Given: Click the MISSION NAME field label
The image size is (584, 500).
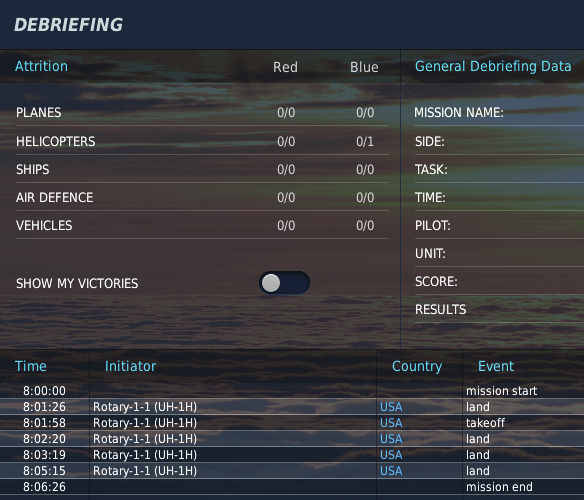Looking at the screenshot, I should (459, 113).
